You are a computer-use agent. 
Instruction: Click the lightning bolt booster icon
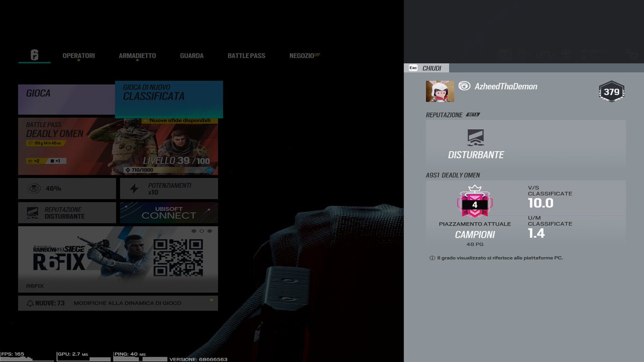click(135, 189)
